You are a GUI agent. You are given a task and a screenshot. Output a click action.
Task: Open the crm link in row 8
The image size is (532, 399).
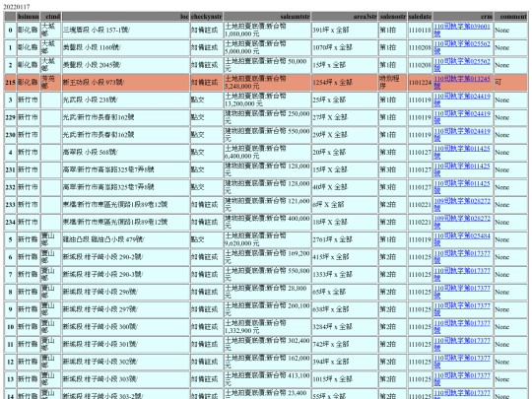pyautogui.click(x=462, y=292)
